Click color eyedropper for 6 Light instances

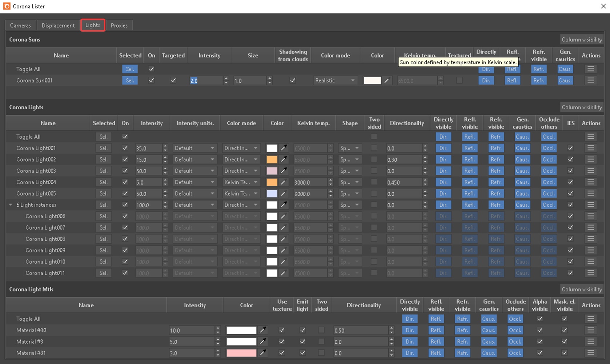point(284,205)
